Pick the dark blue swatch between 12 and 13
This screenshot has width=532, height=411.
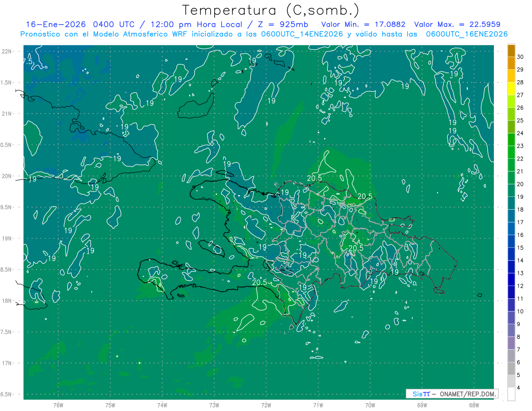(511, 280)
